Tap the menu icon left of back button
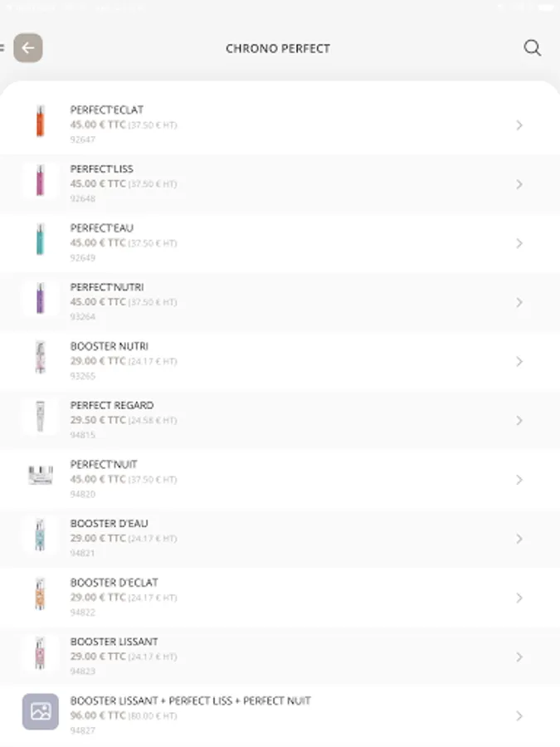Screen dimensions: 560x747 [2, 47]
